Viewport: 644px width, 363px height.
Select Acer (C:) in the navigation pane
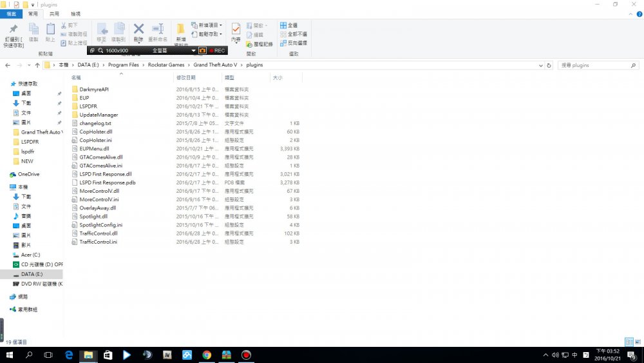click(x=30, y=255)
